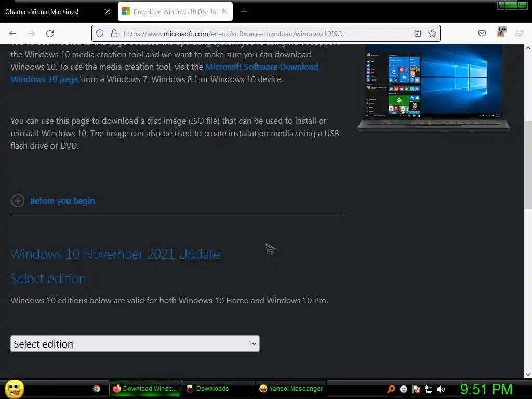
Task: Select the Download Windows 10 Disc Image tab
Action: coord(175,12)
